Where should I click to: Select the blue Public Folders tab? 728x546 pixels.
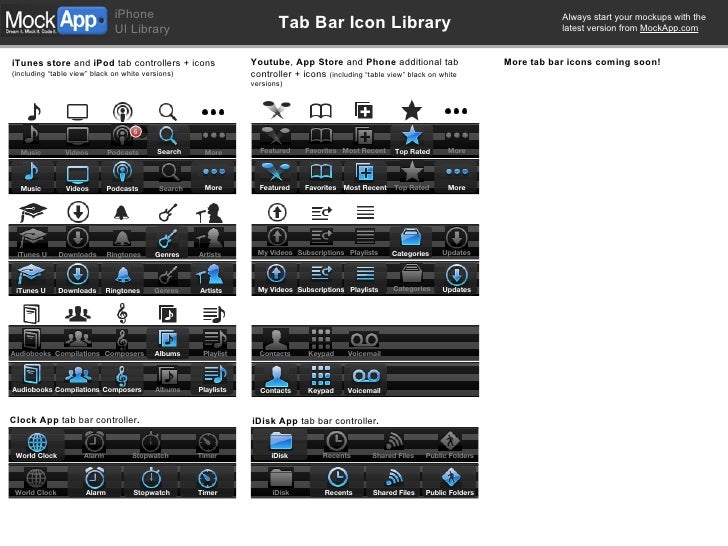pos(450,481)
